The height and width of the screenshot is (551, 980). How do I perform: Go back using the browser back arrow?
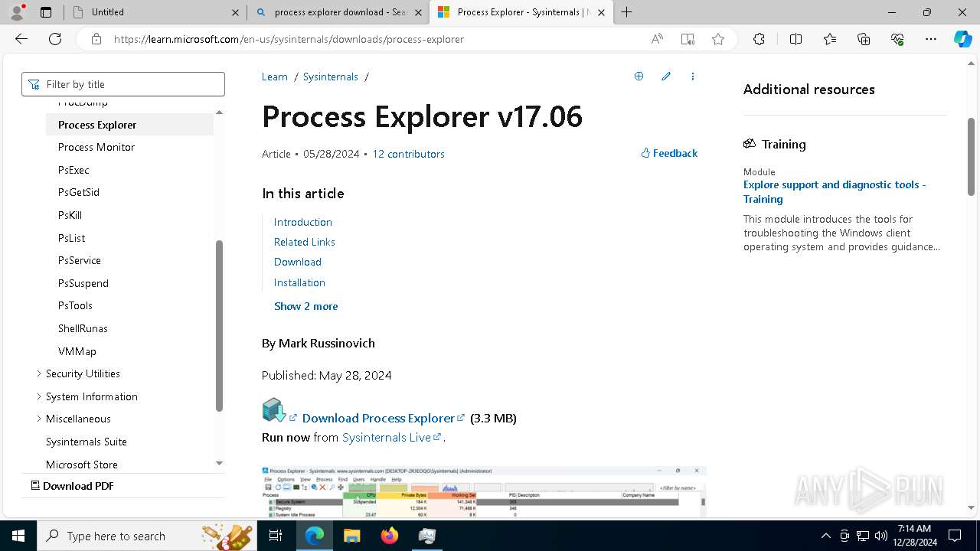coord(21,39)
